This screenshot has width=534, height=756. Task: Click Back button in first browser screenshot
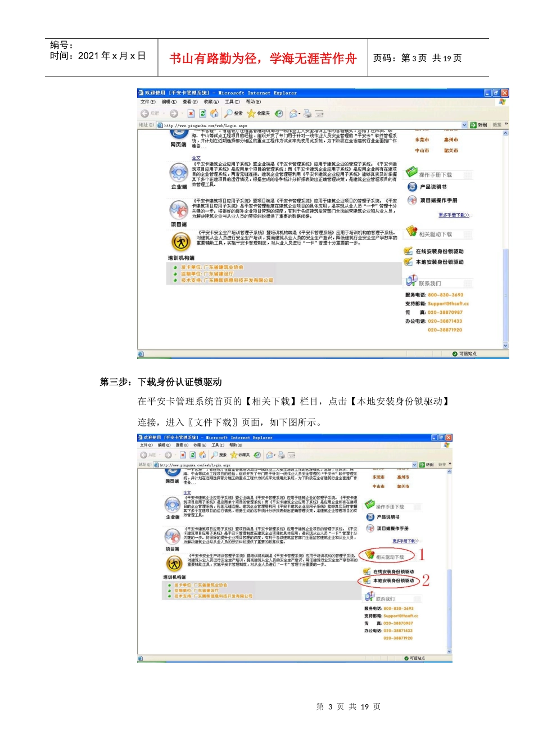150,114
